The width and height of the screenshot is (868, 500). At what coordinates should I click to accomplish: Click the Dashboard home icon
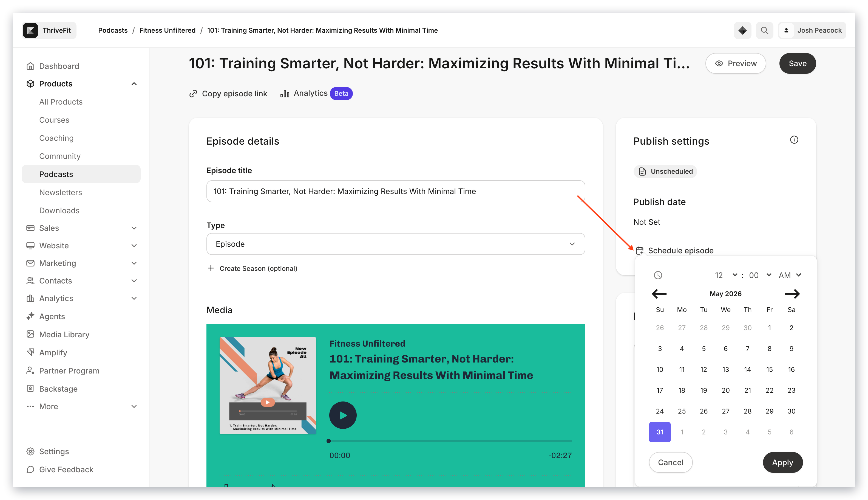click(x=30, y=66)
